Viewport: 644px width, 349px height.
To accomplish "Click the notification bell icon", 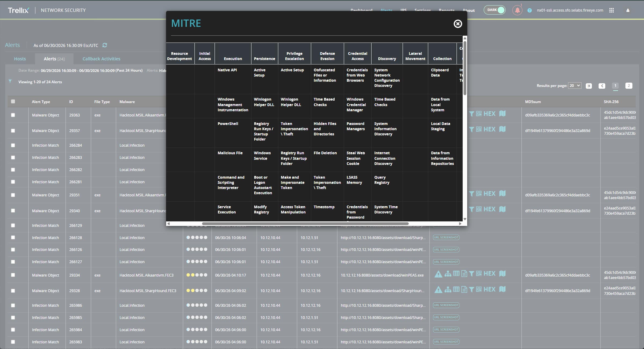I will point(517,10).
